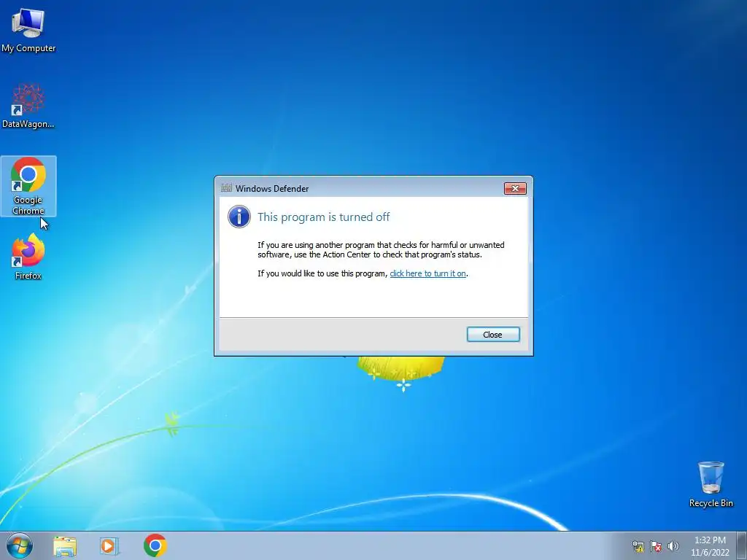
Task: Open the My Computer desktop icon
Action: pos(28,30)
